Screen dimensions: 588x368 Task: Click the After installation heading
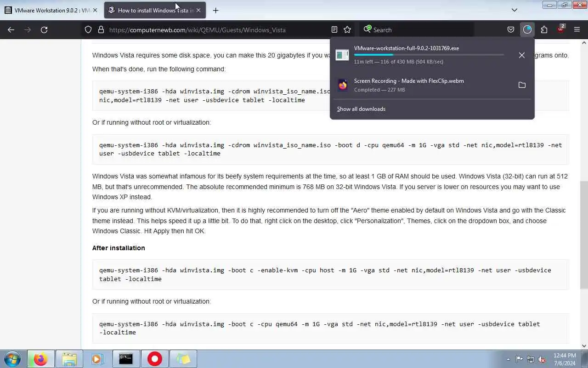point(119,248)
